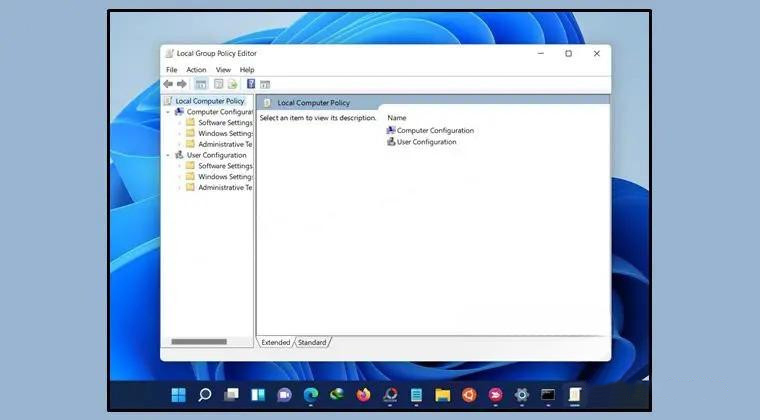Click the Export List toolbar icon
This screenshot has width=760, height=420.
[x=232, y=84]
